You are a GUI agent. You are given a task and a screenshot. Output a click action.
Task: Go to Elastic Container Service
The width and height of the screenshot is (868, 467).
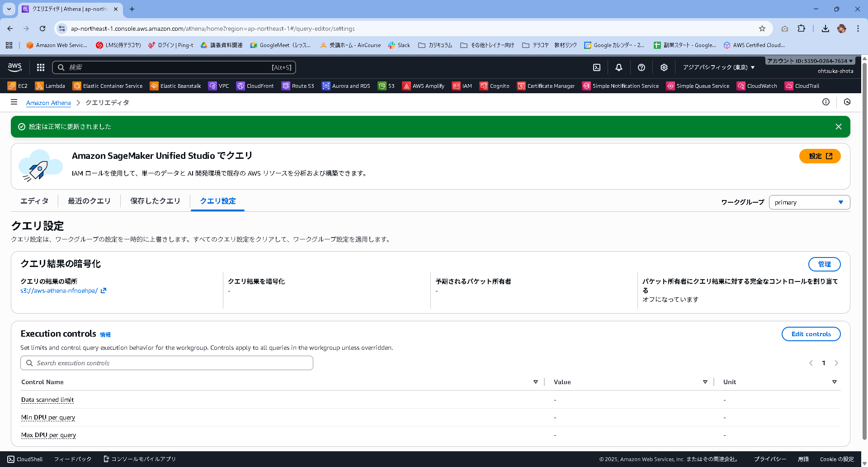pos(108,86)
